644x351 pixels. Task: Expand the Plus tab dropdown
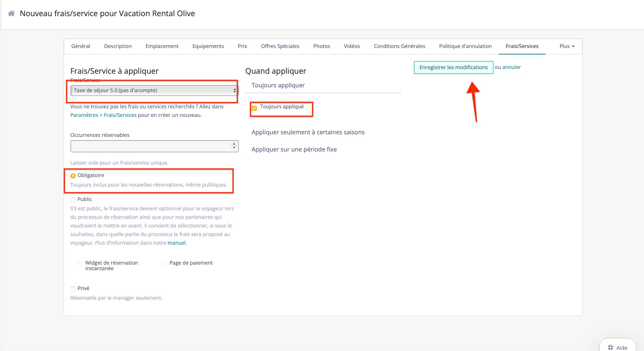567,46
